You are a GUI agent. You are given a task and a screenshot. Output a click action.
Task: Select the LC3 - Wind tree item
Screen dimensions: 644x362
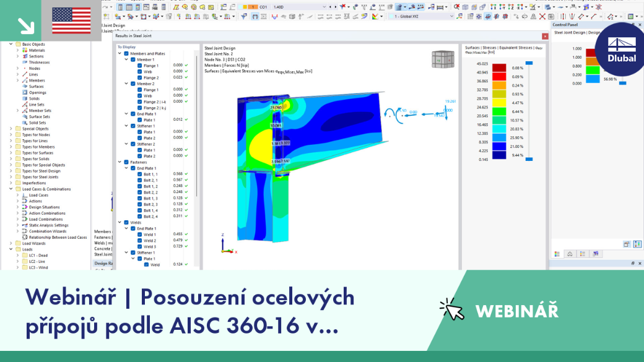click(x=38, y=267)
